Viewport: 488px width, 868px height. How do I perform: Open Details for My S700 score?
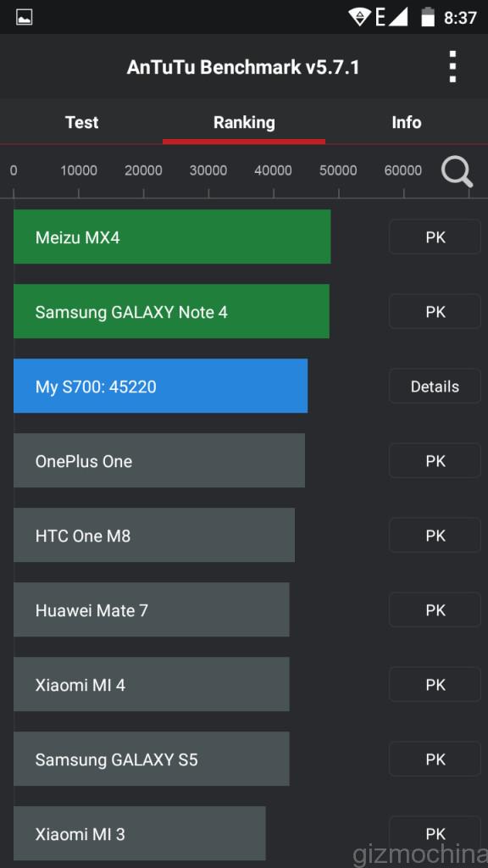(x=435, y=386)
